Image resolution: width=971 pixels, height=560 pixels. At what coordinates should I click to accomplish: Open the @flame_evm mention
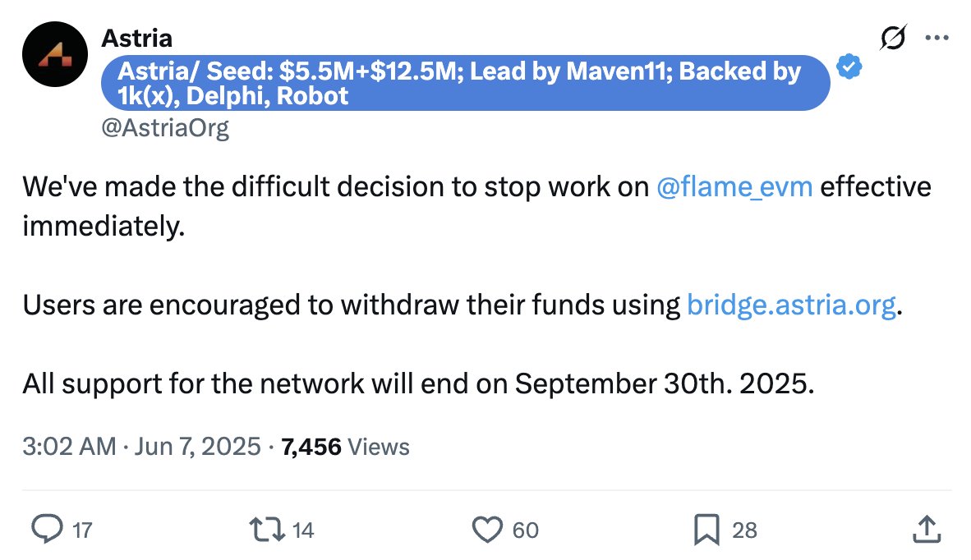pos(734,187)
